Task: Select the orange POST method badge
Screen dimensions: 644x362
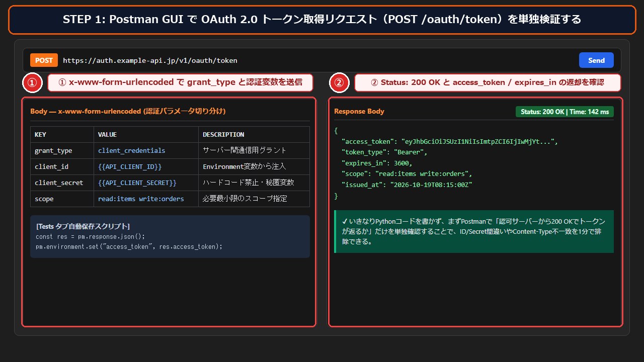Action: [x=44, y=60]
